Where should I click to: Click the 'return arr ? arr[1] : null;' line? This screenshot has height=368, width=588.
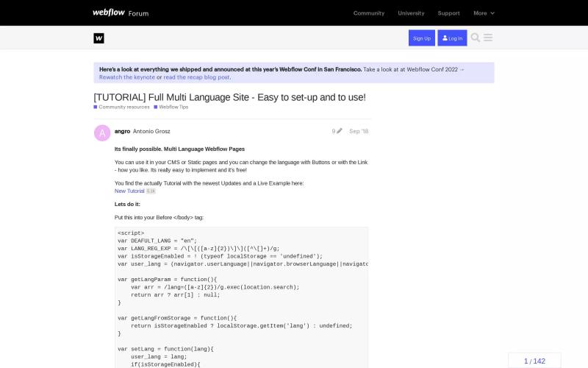tap(175, 295)
